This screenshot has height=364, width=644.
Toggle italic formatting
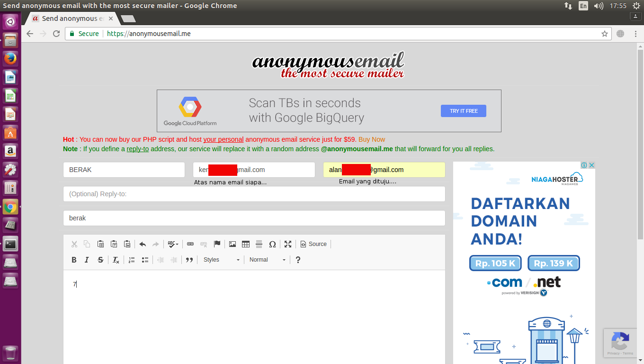coord(87,260)
